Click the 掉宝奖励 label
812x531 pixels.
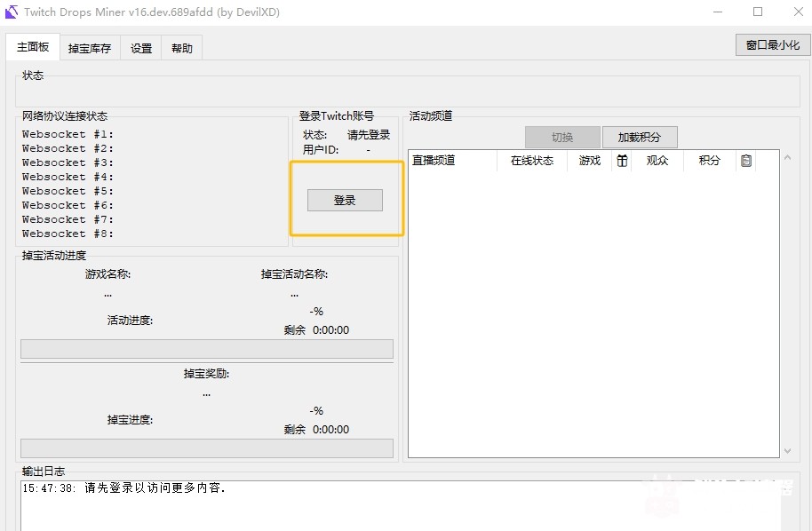point(207,373)
